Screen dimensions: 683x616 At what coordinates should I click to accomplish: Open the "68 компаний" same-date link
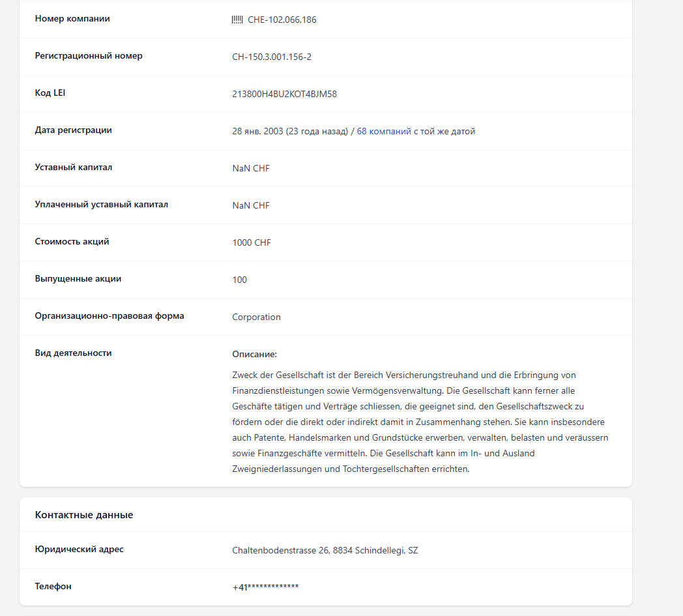(x=384, y=131)
